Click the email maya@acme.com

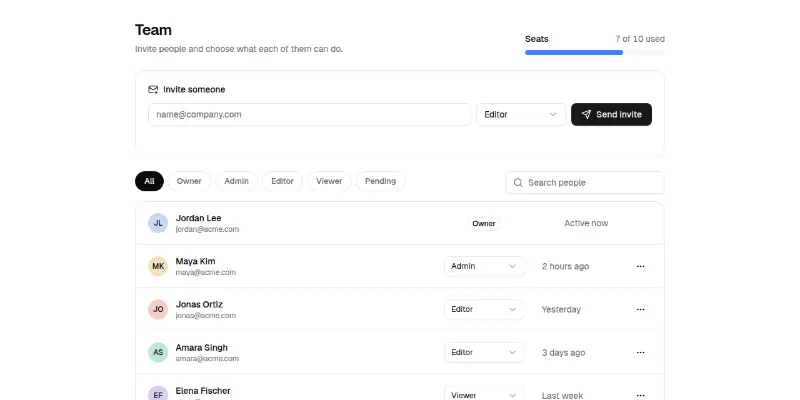pos(206,272)
